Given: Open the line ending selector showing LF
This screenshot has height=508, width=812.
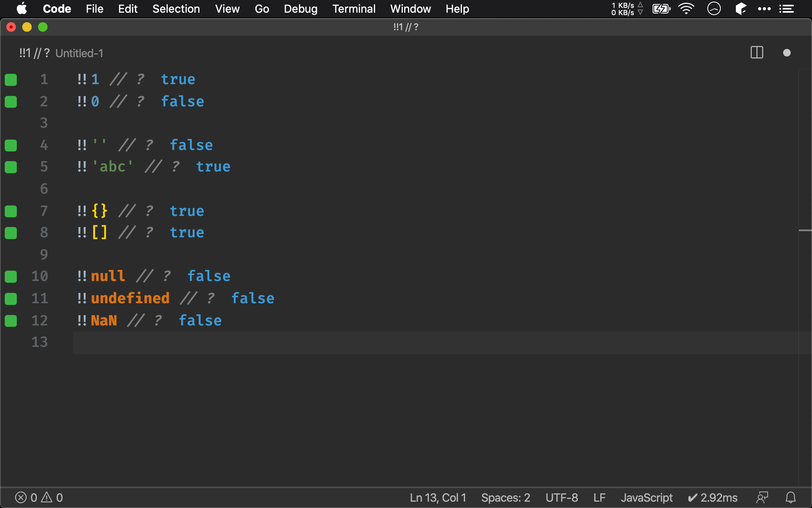Looking at the screenshot, I should pyautogui.click(x=599, y=497).
